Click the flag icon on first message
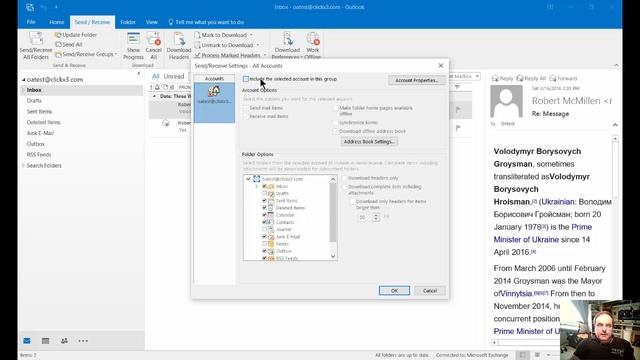 click(x=458, y=109)
